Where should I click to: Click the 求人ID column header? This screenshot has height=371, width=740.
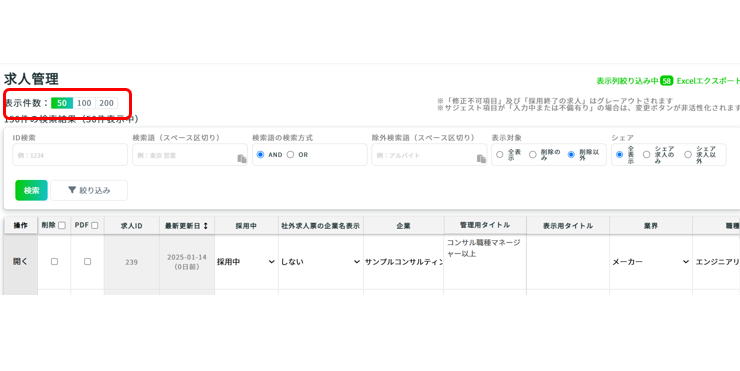131,226
